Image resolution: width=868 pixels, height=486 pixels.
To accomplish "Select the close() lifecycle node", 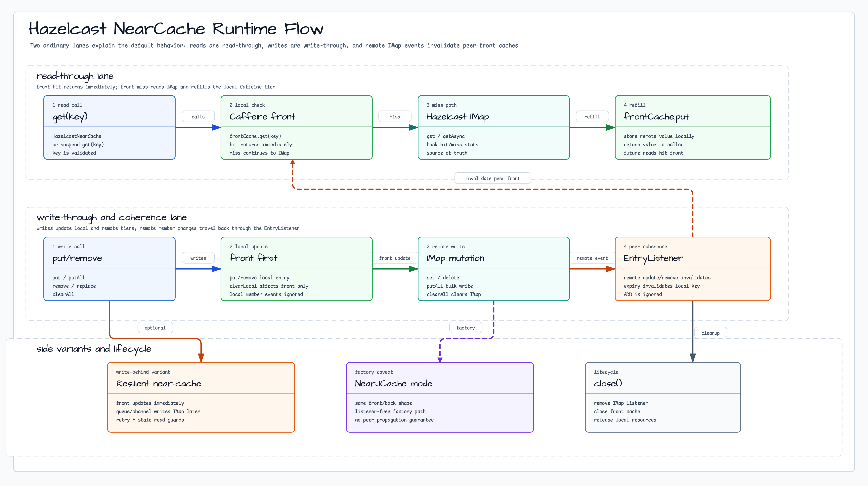I will 663,397.
